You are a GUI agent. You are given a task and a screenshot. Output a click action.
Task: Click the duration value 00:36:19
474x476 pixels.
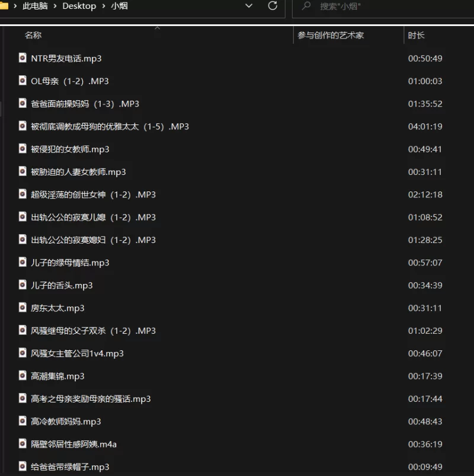425,444
